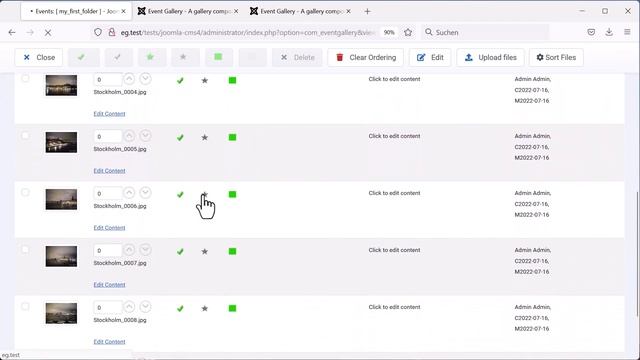Toggle published checkmark for Stockholm_0005.jpg
Screen dimensions: 640x360
180,138
